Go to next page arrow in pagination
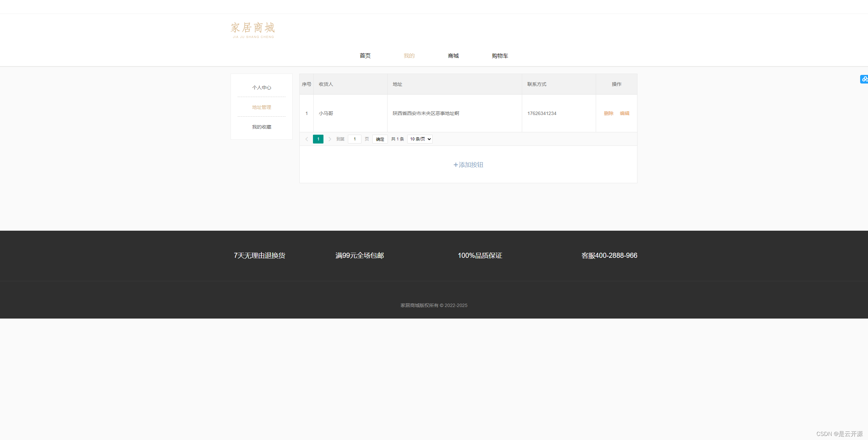Viewport: 868px width, 440px height. coord(330,139)
